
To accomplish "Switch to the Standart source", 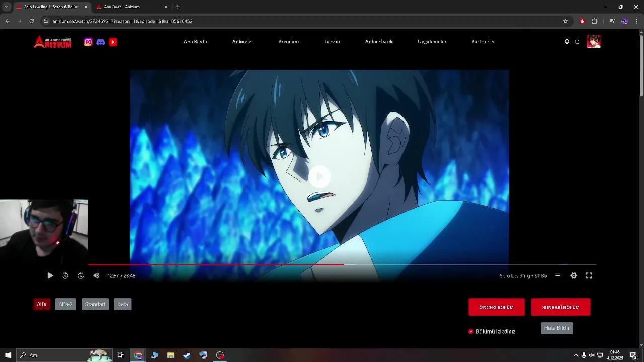I will point(95,304).
